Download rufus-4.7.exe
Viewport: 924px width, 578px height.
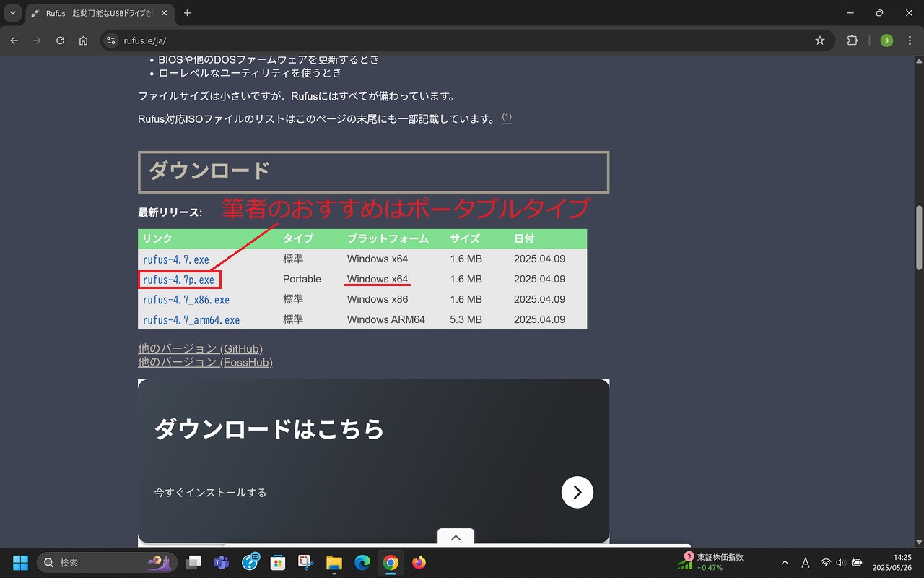176,259
